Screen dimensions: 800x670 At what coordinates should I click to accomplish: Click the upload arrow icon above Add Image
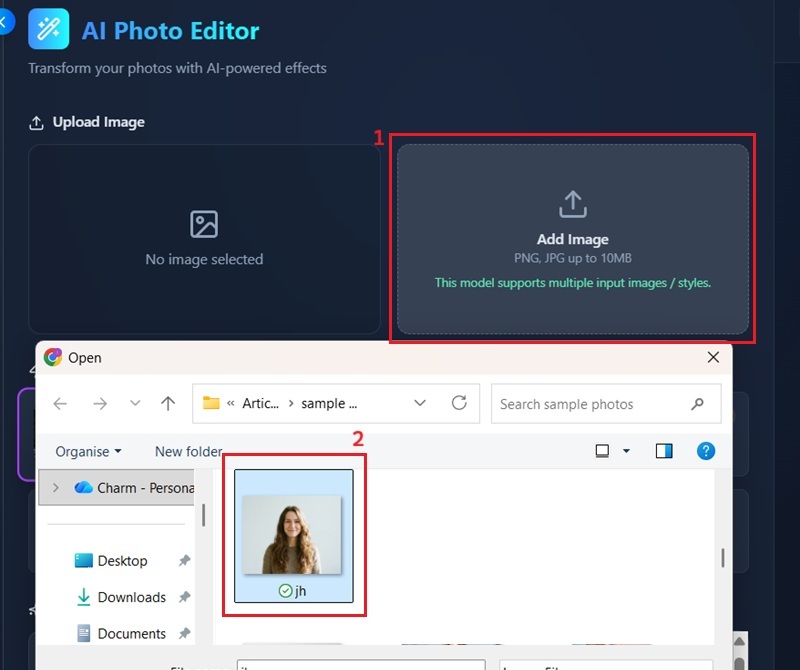click(x=572, y=204)
